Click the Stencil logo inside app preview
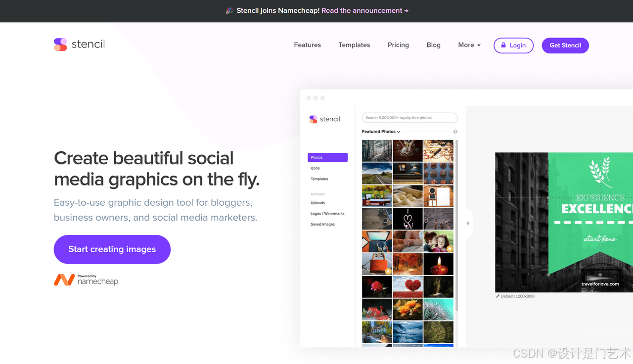633x364 pixels. [x=324, y=119]
